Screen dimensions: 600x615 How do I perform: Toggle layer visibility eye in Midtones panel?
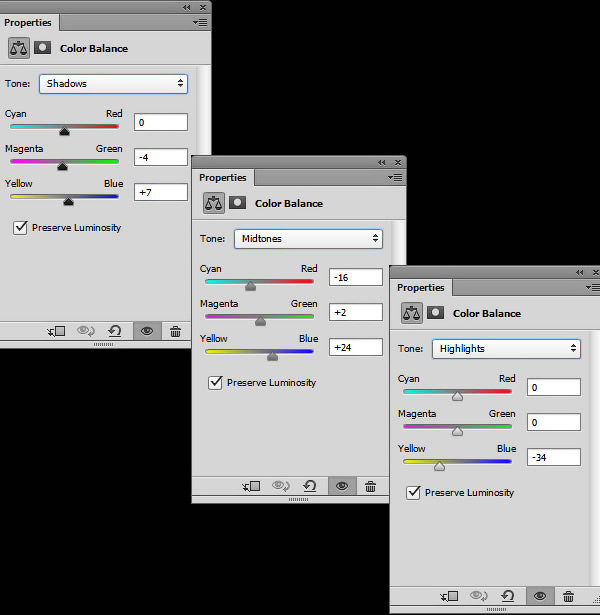pyautogui.click(x=342, y=486)
